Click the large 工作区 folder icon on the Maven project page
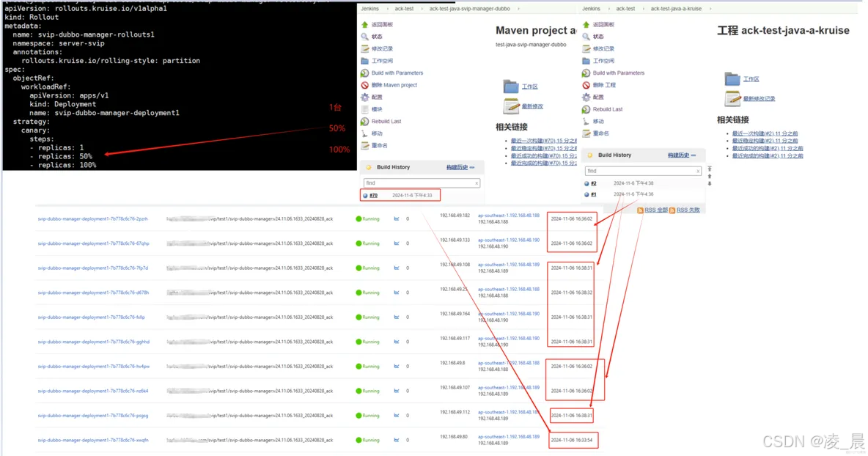868x456 pixels. [511, 87]
